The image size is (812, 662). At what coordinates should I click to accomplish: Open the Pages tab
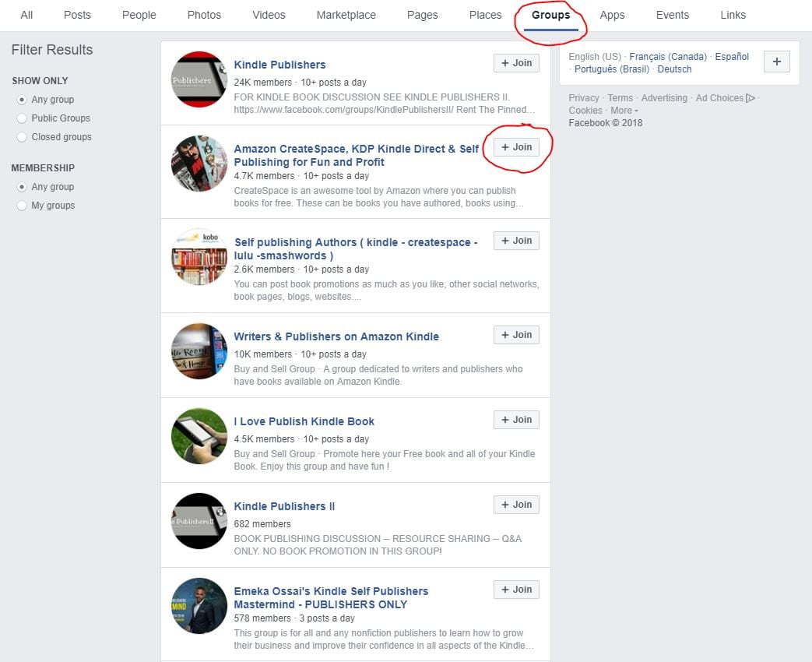tap(422, 15)
